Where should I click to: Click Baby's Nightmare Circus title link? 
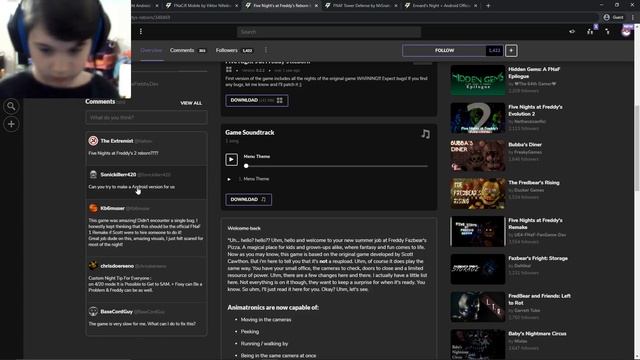click(537, 334)
